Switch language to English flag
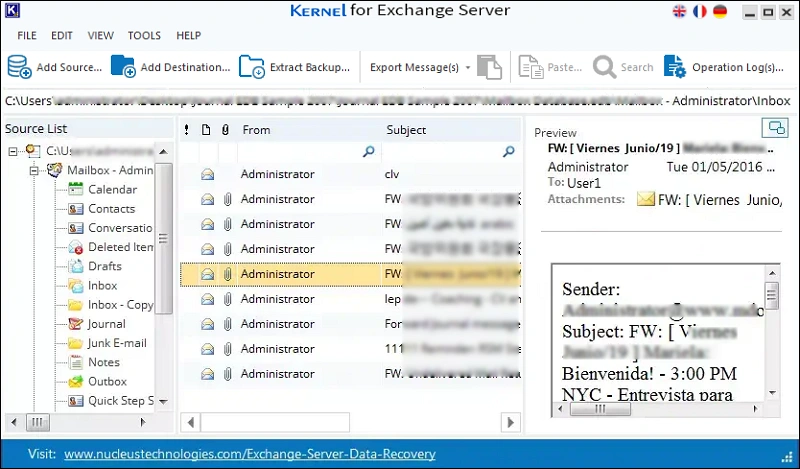Screen dimensions: 800x469 point(680,12)
